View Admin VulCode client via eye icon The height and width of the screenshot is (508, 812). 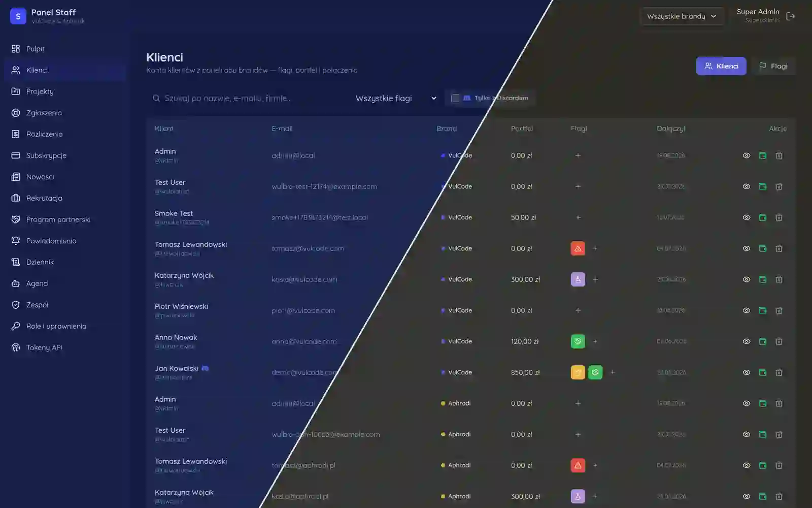(746, 155)
